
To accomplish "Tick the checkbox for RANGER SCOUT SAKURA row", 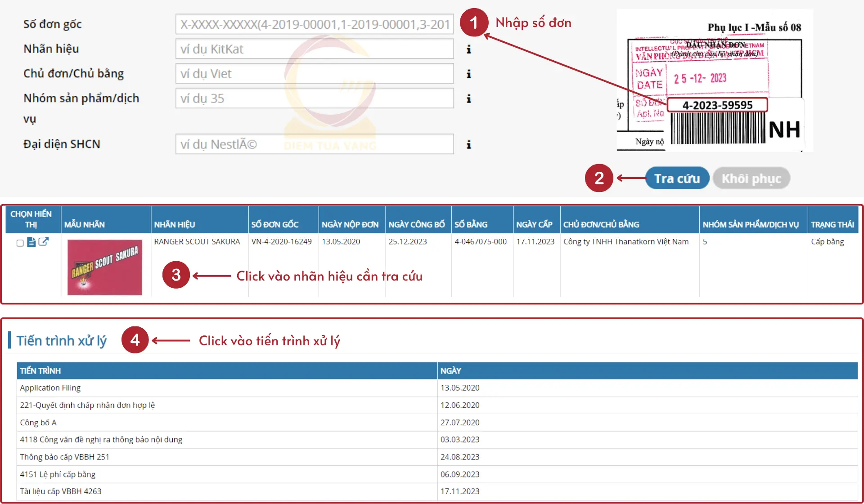I will point(20,243).
